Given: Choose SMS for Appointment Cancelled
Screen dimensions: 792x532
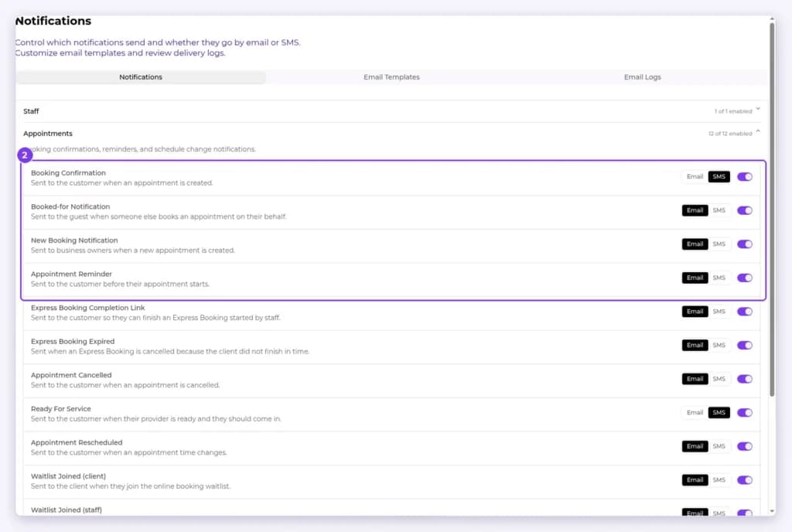Looking at the screenshot, I should pos(719,379).
